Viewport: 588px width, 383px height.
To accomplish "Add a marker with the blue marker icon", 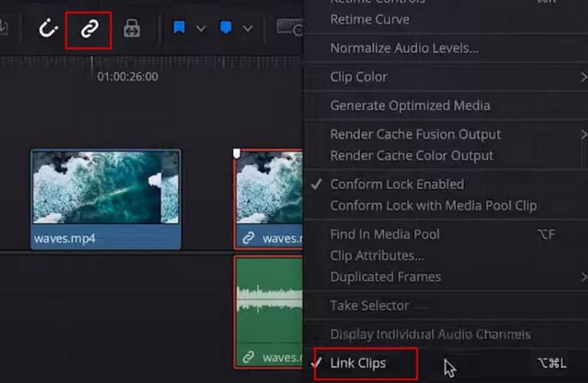I will [x=225, y=29].
